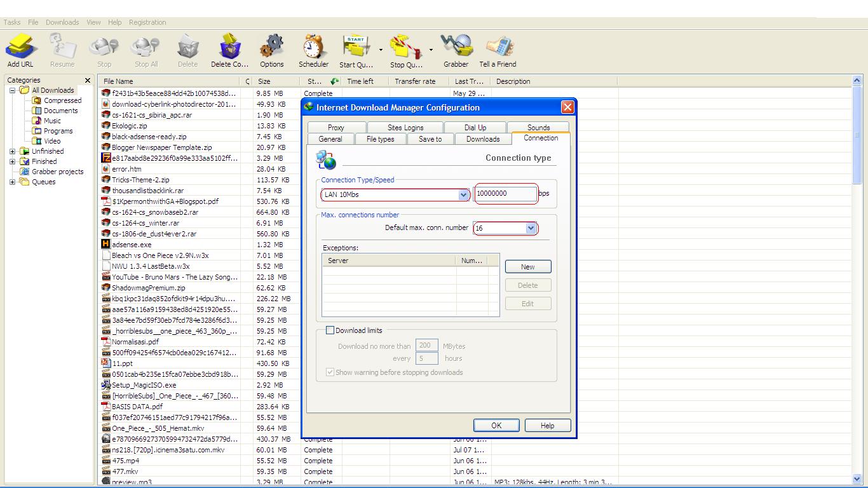Click the Resume toolbar icon

tap(62, 46)
